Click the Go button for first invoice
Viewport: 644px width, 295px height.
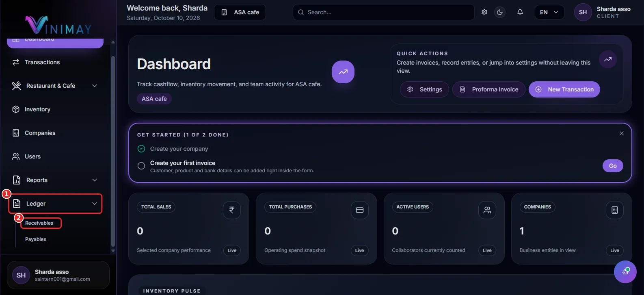click(x=613, y=166)
